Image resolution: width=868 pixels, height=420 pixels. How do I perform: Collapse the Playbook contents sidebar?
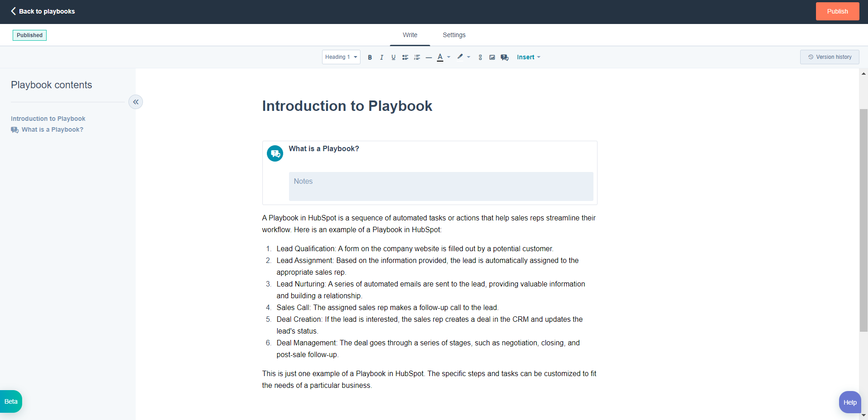pyautogui.click(x=136, y=102)
